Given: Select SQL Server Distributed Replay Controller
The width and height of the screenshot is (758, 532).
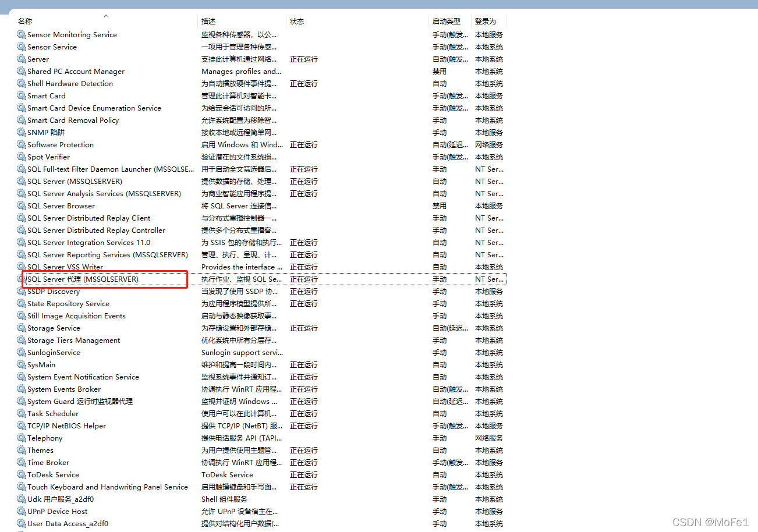Looking at the screenshot, I should point(96,230).
